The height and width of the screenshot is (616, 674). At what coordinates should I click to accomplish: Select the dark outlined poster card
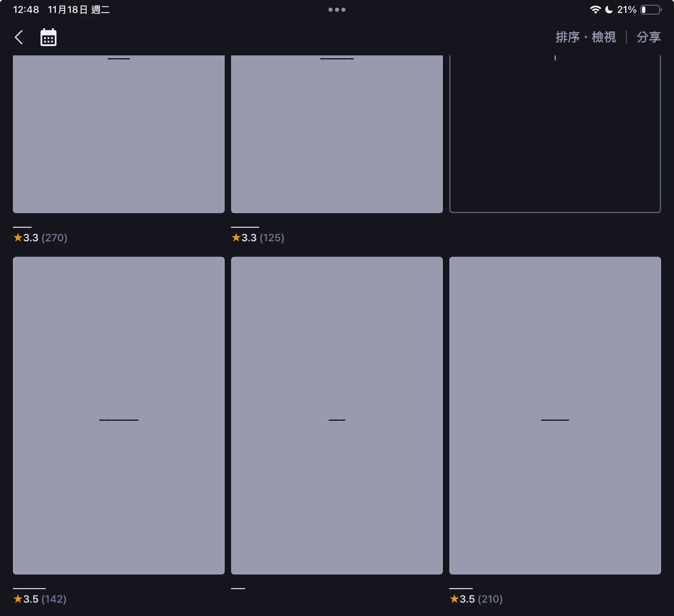point(555,134)
